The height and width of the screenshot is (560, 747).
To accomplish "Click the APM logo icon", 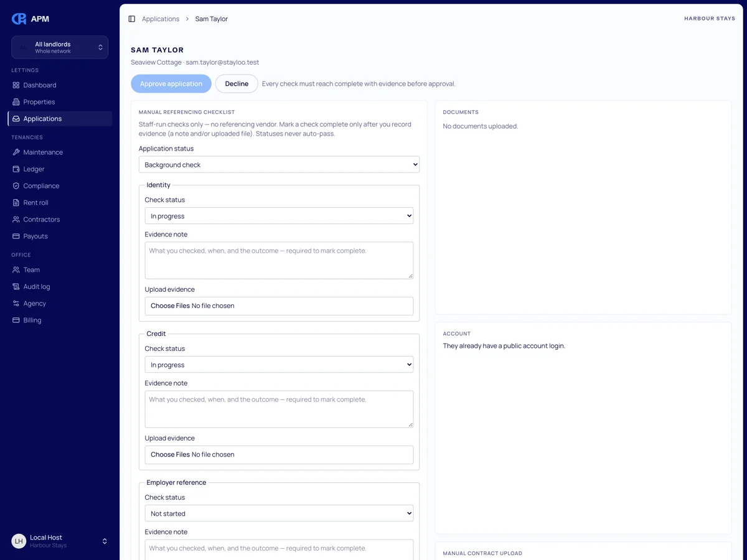I will 19,19.
